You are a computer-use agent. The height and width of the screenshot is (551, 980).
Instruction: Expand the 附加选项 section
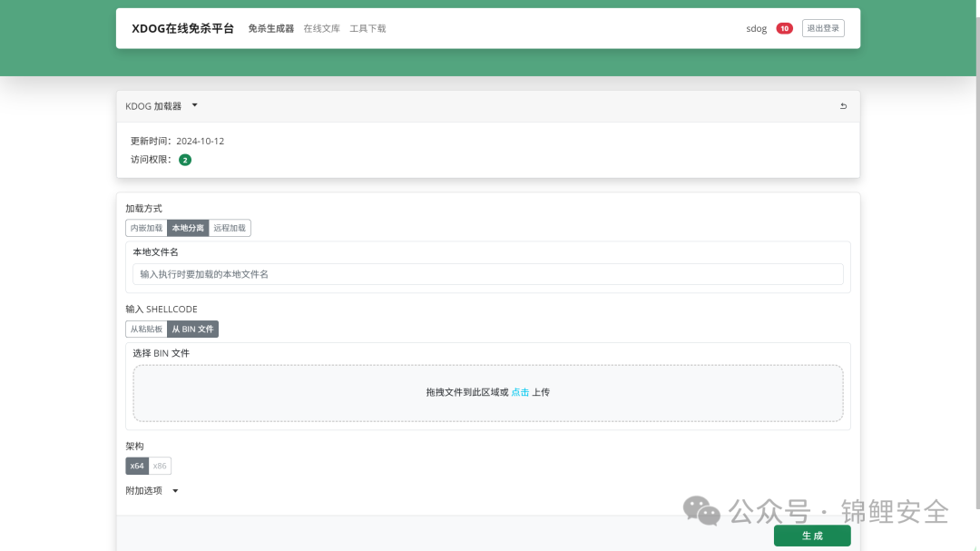[175, 491]
